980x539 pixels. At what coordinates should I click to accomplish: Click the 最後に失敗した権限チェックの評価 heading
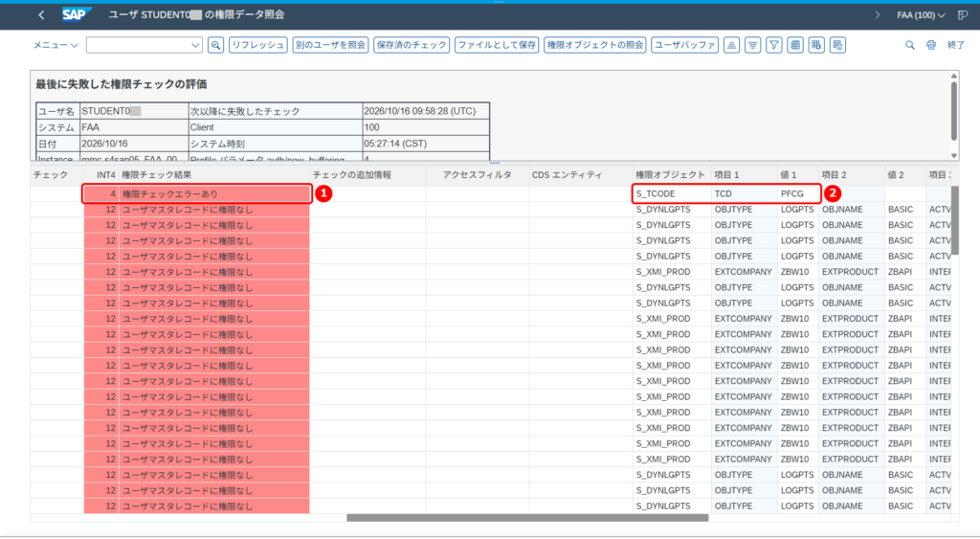tap(122, 84)
